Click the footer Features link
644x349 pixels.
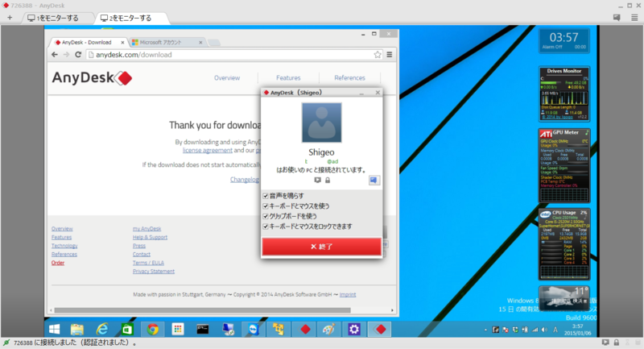click(x=62, y=238)
